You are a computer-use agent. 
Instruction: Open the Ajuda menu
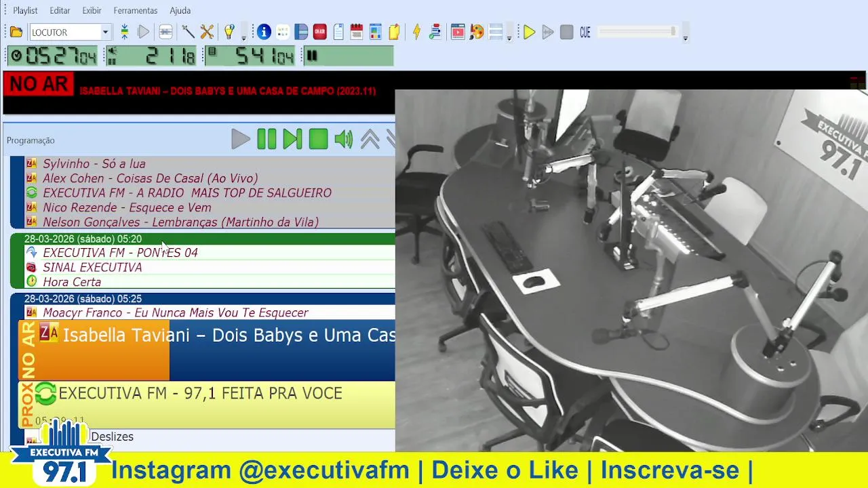coord(180,10)
